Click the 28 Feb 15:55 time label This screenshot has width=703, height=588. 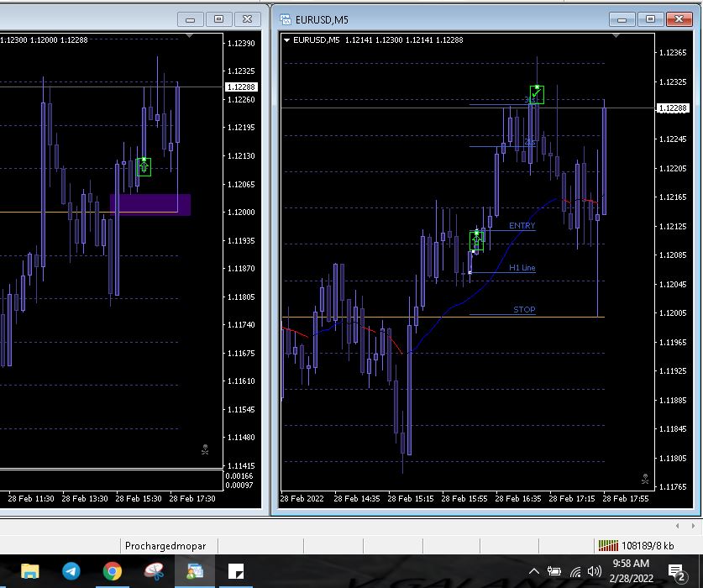[x=464, y=498]
